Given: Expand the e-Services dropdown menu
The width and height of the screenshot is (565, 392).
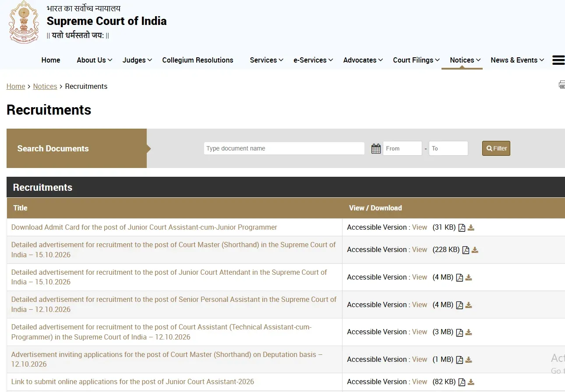Looking at the screenshot, I should coord(313,60).
